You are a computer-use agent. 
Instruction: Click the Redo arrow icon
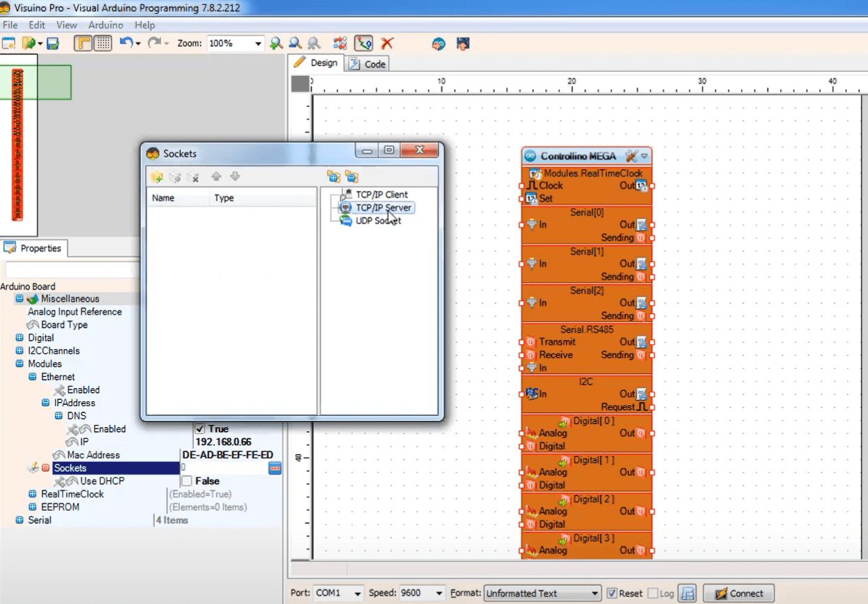point(154,43)
